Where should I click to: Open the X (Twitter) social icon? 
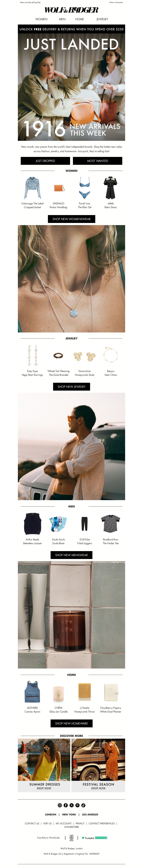[x=71, y=805]
